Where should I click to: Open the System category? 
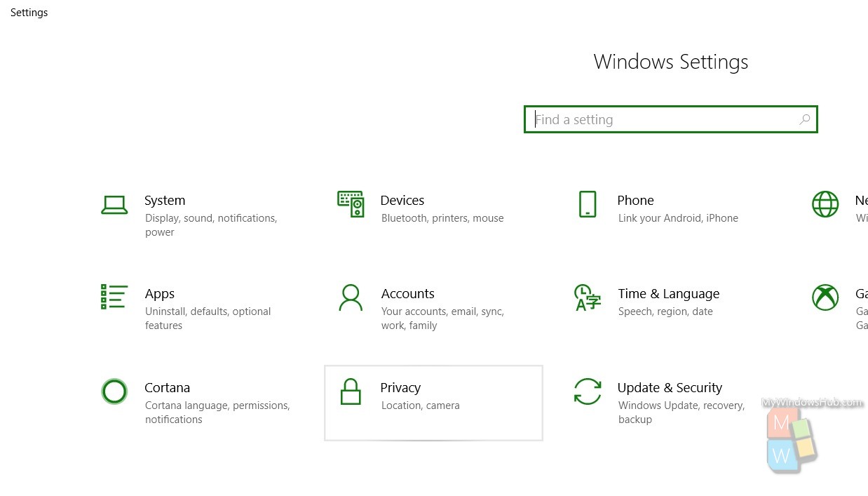tap(165, 201)
